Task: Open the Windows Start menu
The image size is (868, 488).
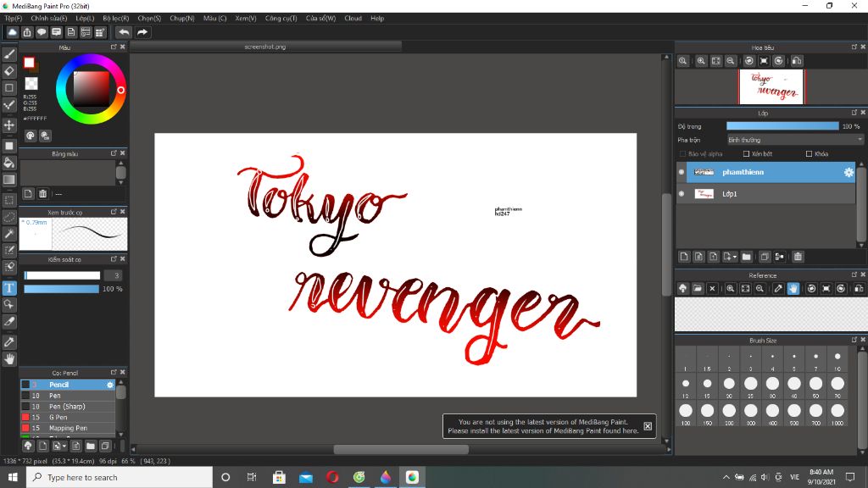Action: tap(13, 477)
